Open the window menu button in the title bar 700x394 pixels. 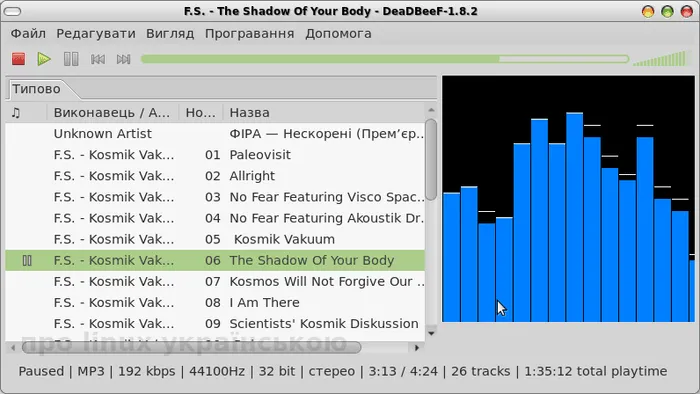click(12, 11)
